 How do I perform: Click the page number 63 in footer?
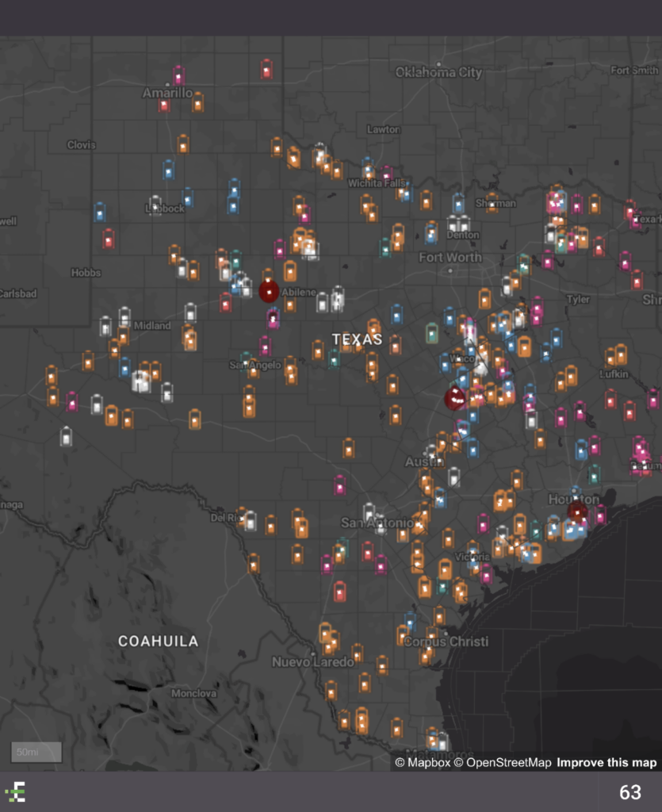(x=629, y=792)
